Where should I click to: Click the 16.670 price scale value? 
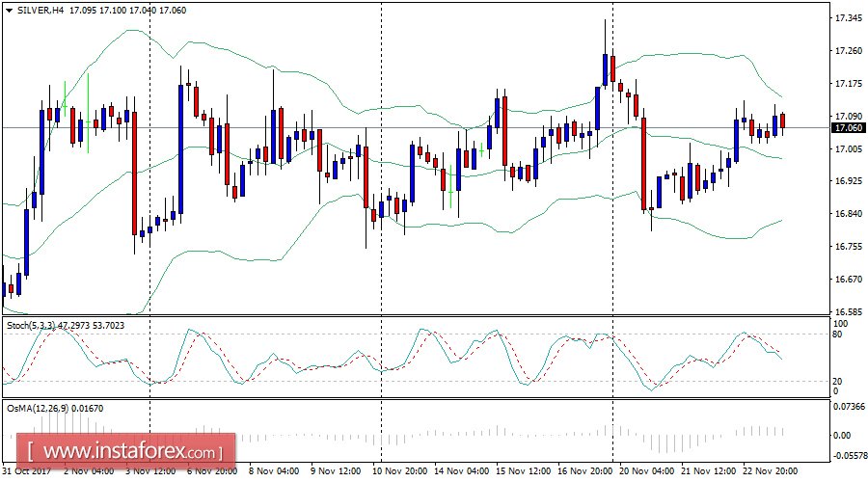pyautogui.click(x=848, y=279)
